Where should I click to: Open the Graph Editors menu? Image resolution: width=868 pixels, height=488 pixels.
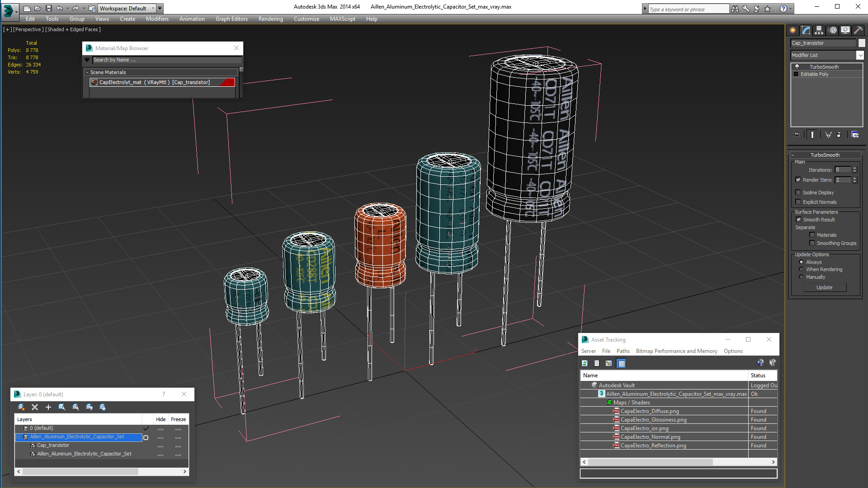tap(231, 19)
